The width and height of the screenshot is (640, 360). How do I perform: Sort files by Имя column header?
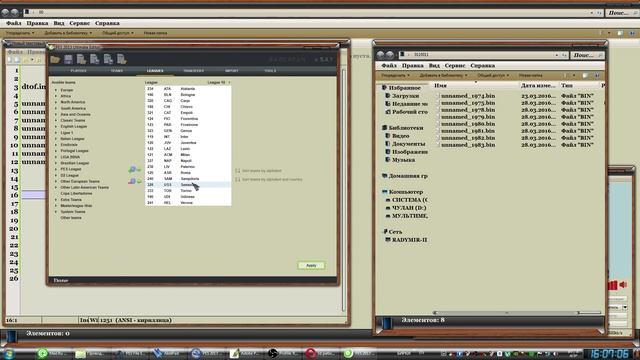click(476, 86)
